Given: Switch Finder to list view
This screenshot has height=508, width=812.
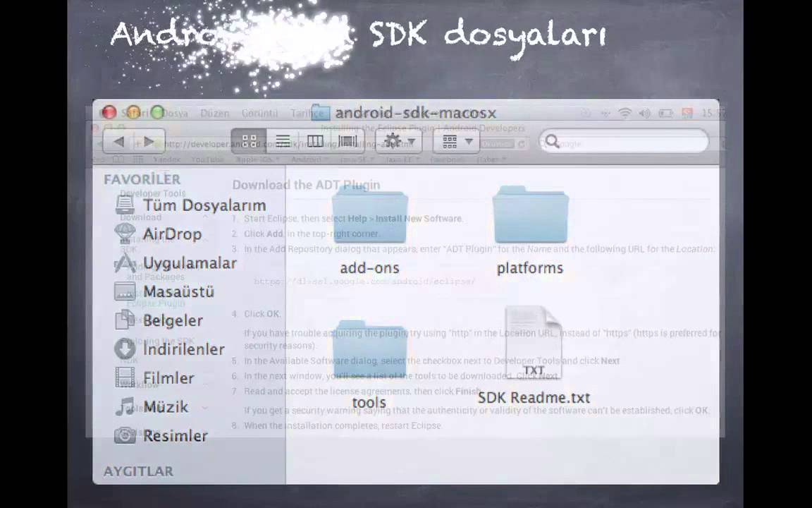Looking at the screenshot, I should (283, 141).
